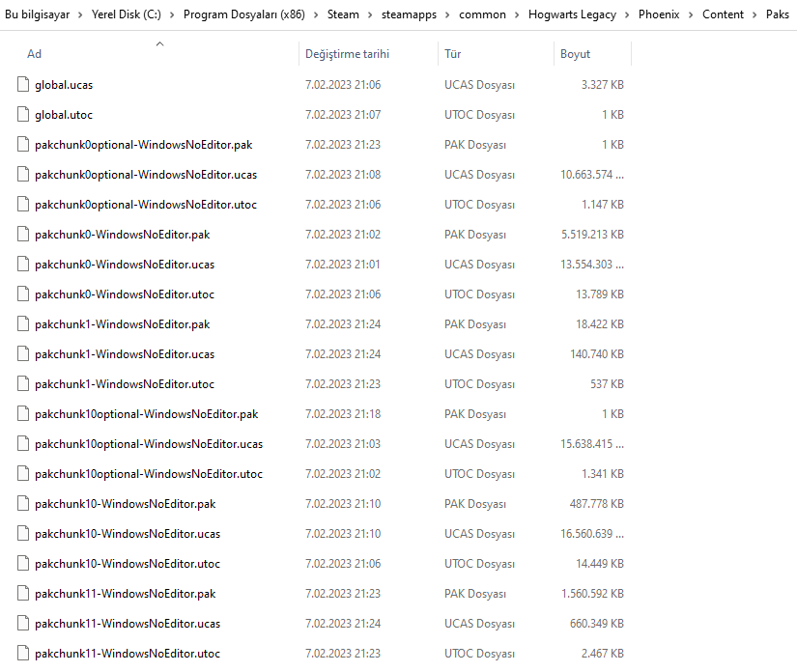Sort by Değiştirme tarihi column header
Screen dimensions: 797x672
(x=347, y=54)
